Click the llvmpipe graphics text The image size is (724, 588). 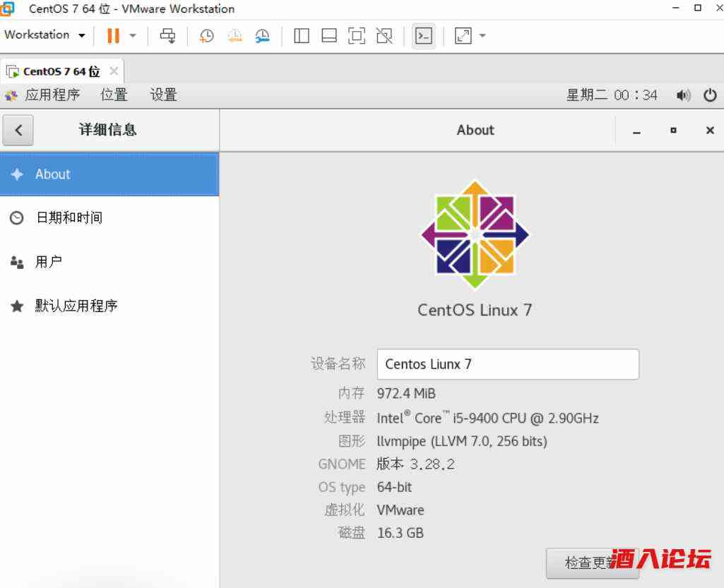pos(462,441)
